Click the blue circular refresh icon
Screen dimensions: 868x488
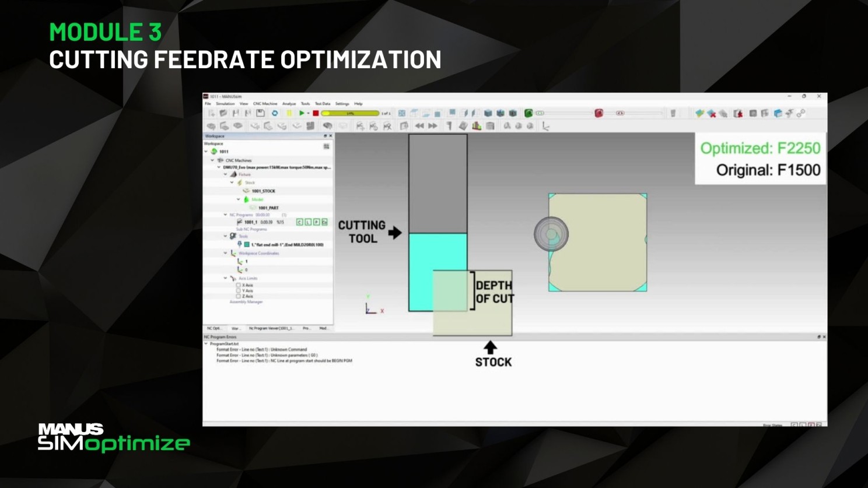275,113
